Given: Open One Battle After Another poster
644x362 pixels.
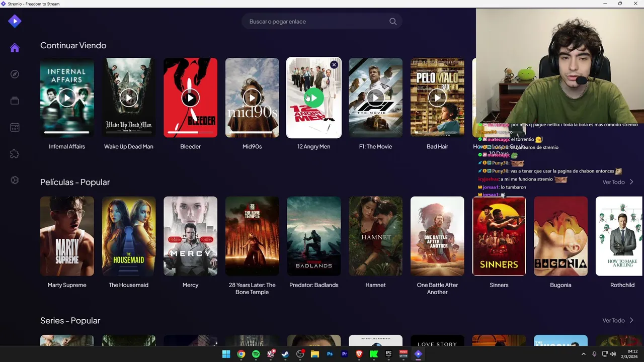Looking at the screenshot, I should click(437, 236).
